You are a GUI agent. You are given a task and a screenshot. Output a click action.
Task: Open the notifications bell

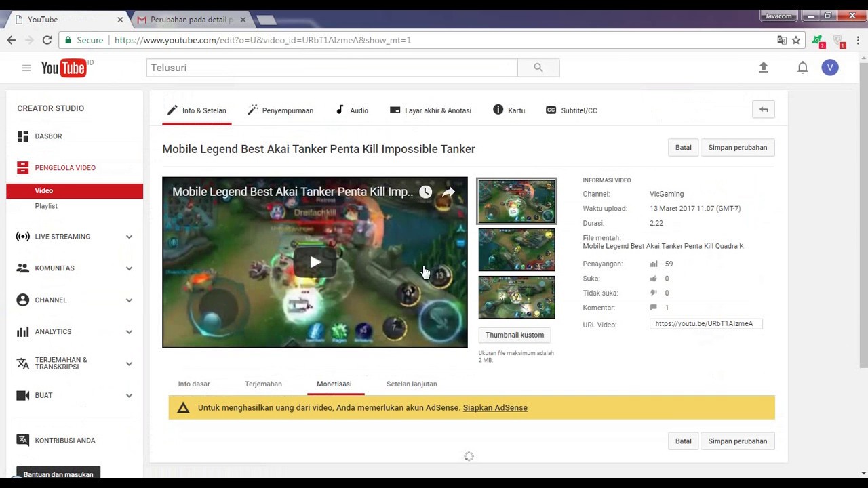pyautogui.click(x=803, y=67)
